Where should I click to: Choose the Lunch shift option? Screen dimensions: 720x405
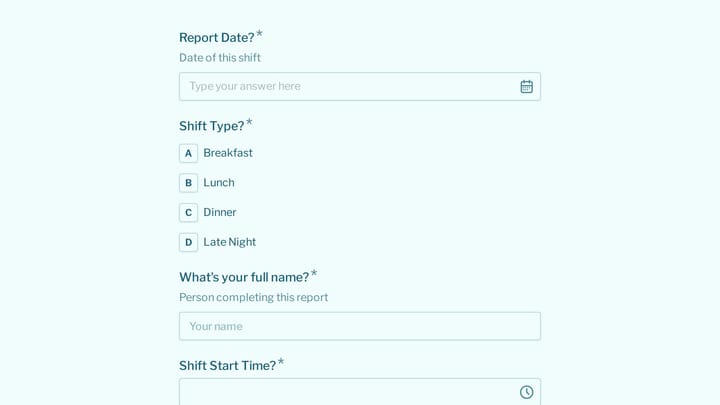click(x=219, y=183)
